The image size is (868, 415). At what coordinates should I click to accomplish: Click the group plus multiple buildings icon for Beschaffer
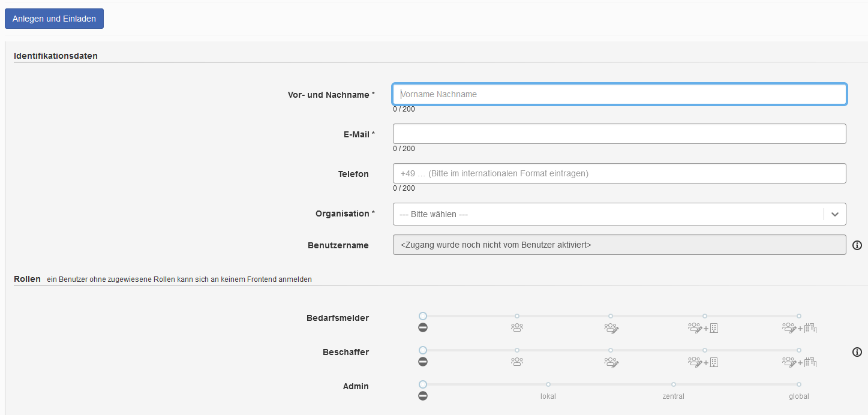(x=799, y=362)
